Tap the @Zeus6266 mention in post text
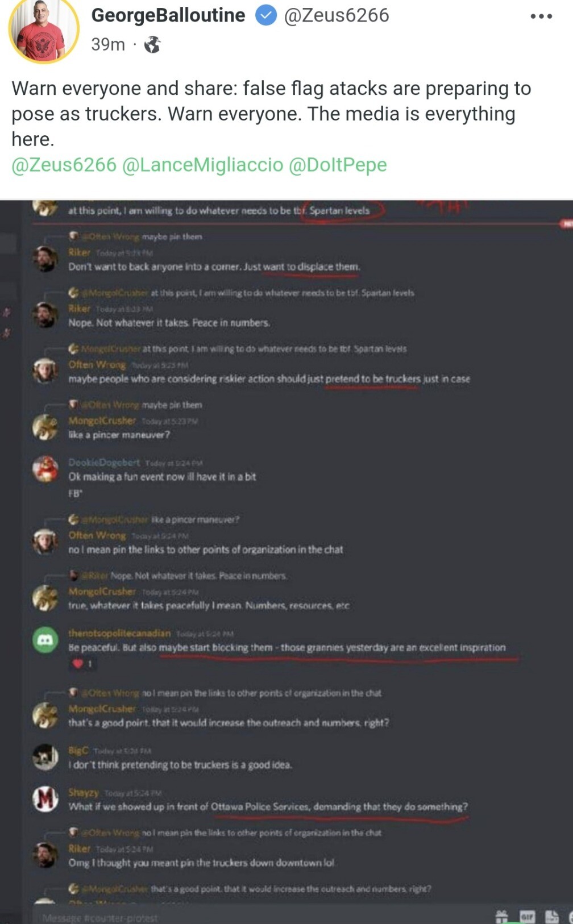Viewport: 573px width, 924px height. [64, 165]
